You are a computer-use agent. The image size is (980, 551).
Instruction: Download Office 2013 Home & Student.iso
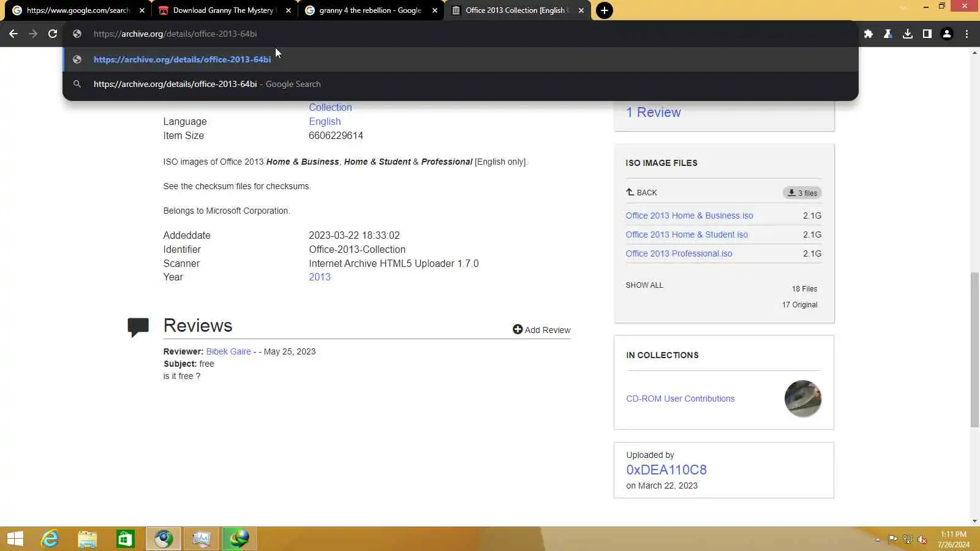click(x=687, y=234)
